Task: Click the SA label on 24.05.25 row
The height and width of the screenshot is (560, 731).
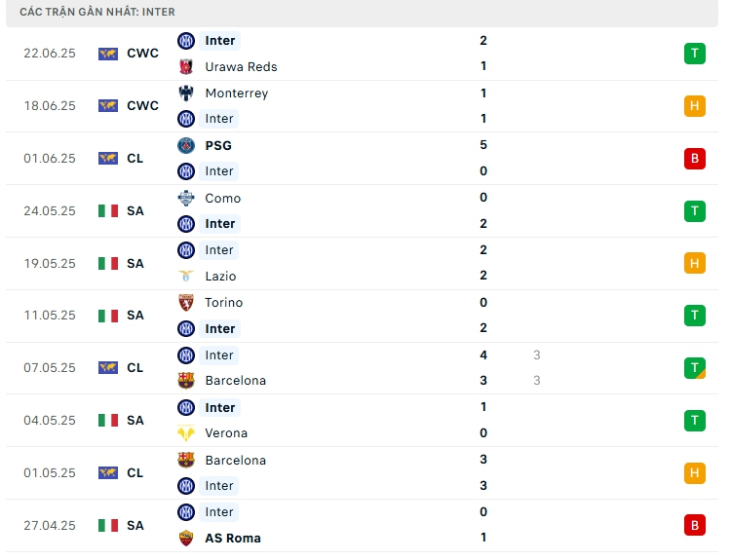Action: pos(135,210)
